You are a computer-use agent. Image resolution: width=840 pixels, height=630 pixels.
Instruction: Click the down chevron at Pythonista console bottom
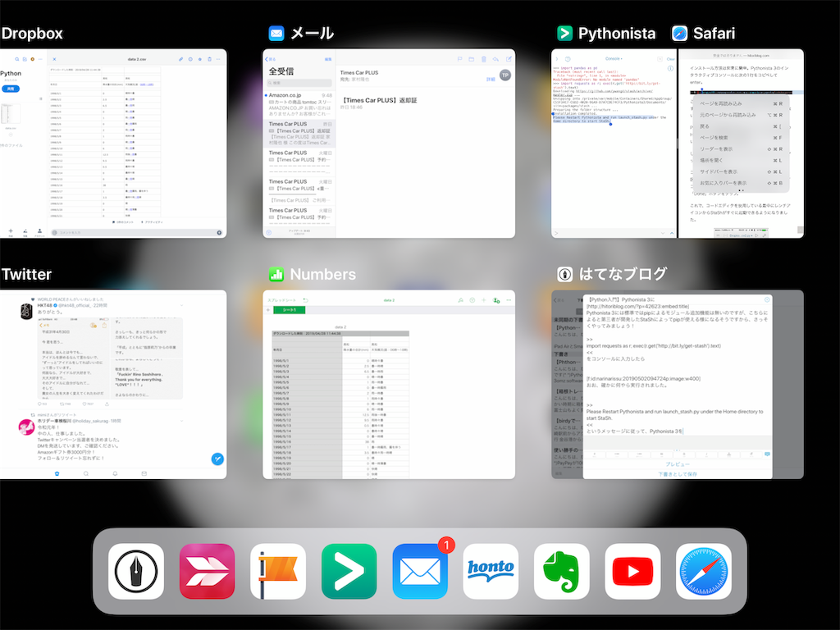663,233
